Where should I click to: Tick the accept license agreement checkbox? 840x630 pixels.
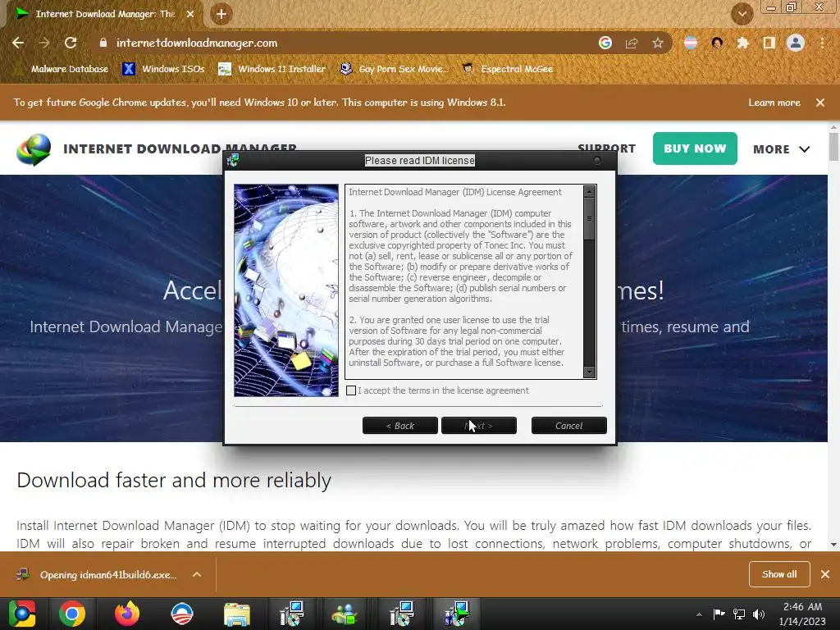[x=351, y=390]
